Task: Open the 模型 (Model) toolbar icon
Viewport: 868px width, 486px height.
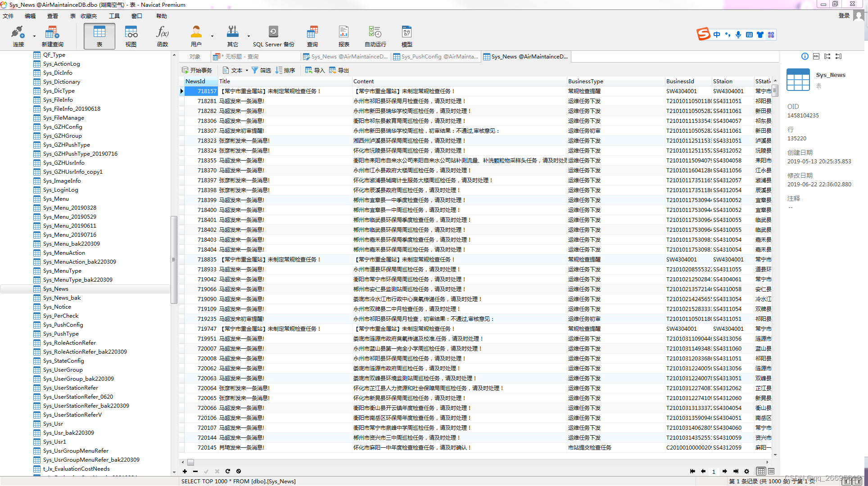Action: 407,36
